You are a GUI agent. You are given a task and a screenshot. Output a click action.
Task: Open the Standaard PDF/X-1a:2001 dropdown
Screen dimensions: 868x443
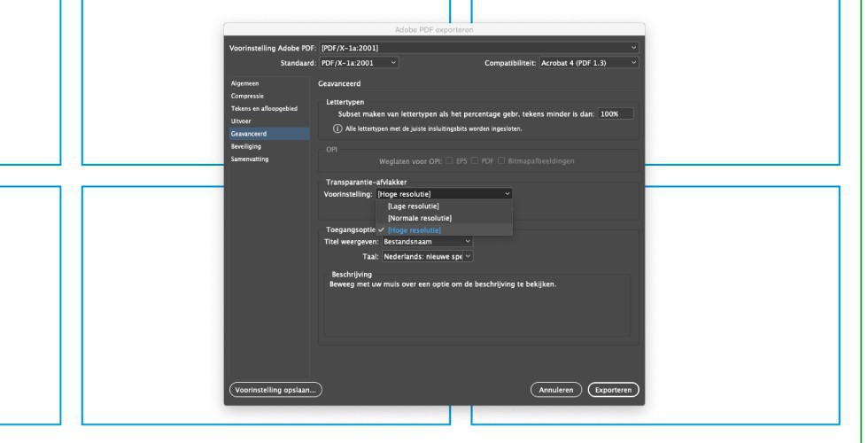pyautogui.click(x=359, y=63)
